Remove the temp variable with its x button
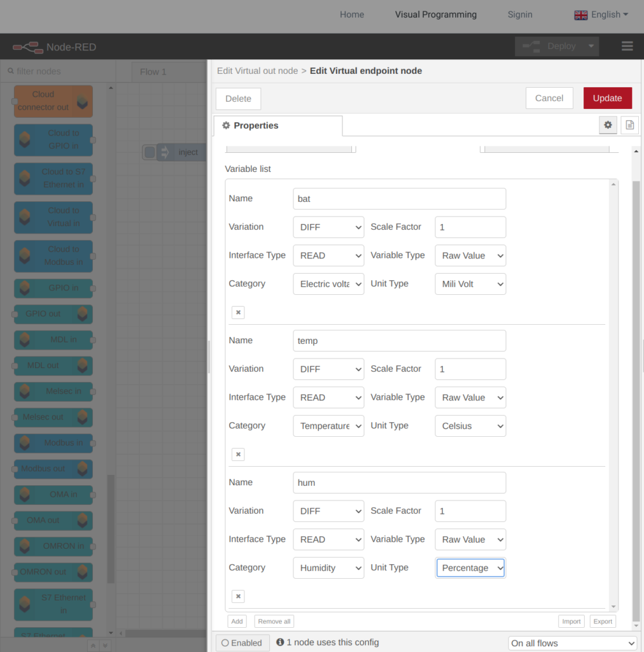The width and height of the screenshot is (644, 652). [238, 454]
